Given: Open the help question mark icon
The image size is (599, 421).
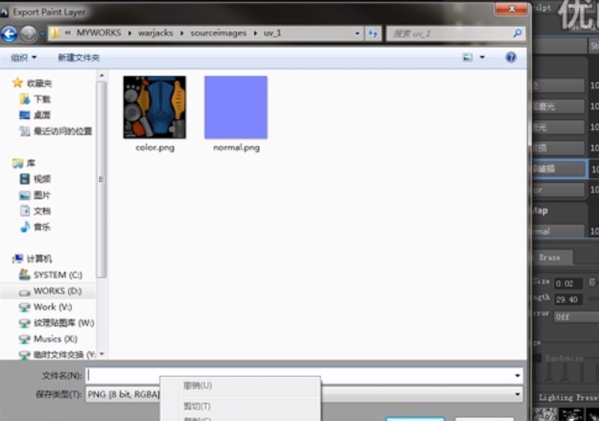Looking at the screenshot, I should click(x=511, y=57).
